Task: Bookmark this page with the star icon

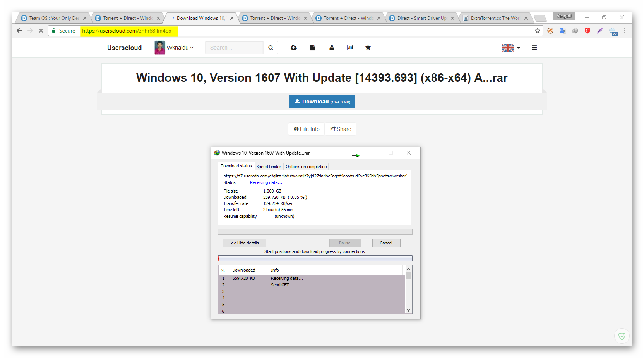Action: click(537, 31)
